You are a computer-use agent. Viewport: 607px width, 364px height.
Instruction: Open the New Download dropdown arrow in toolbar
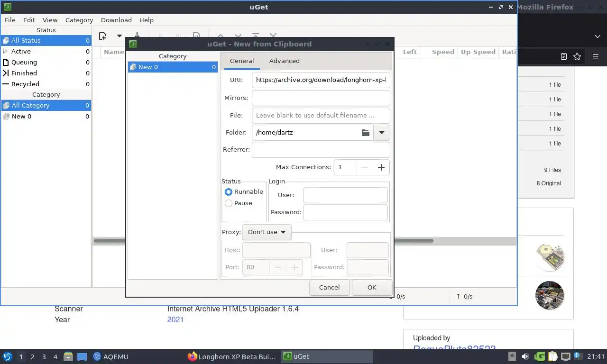tap(119, 36)
